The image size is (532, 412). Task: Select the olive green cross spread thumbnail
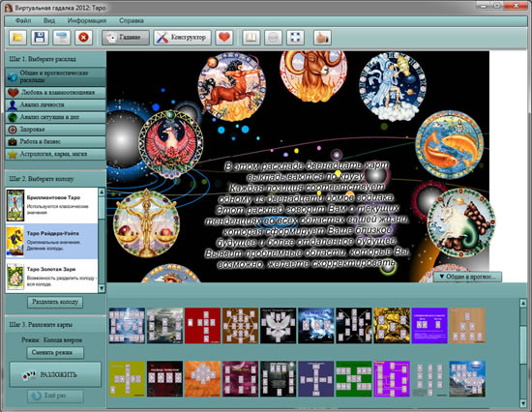(127, 379)
